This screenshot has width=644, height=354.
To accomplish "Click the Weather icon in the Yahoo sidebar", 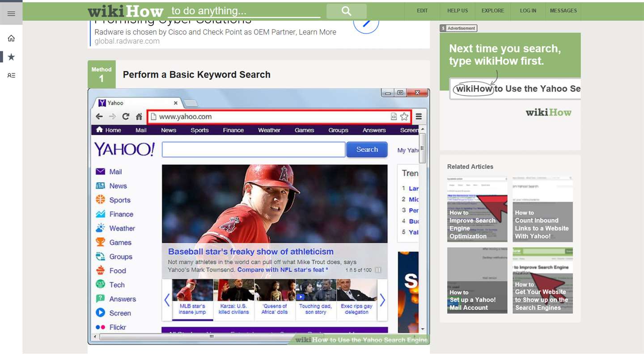I will tap(101, 228).
